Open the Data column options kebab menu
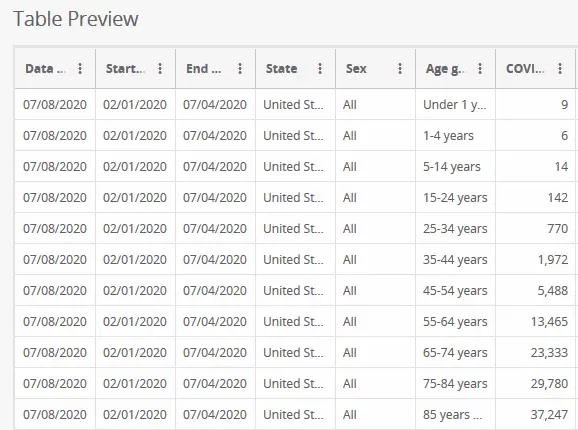578x430 pixels. pos(80,69)
